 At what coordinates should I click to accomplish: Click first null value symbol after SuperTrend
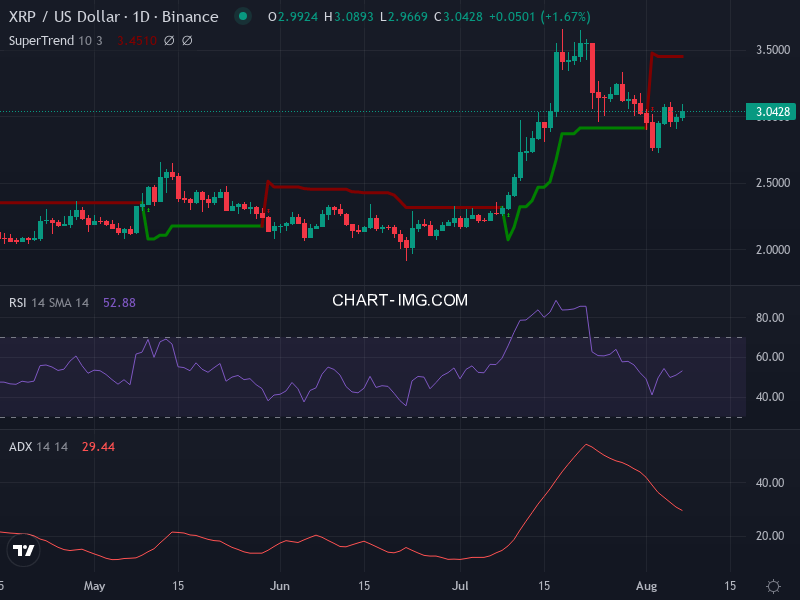[169, 40]
